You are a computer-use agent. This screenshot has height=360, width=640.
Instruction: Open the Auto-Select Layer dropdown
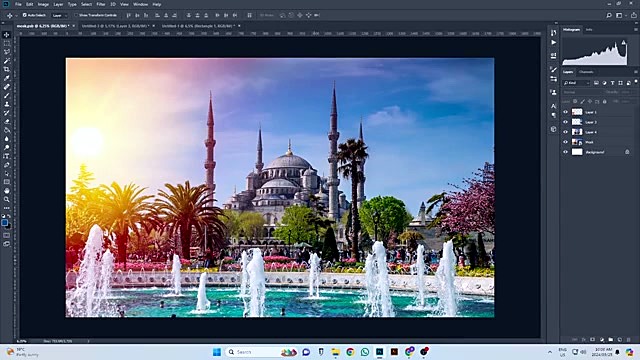(60, 16)
